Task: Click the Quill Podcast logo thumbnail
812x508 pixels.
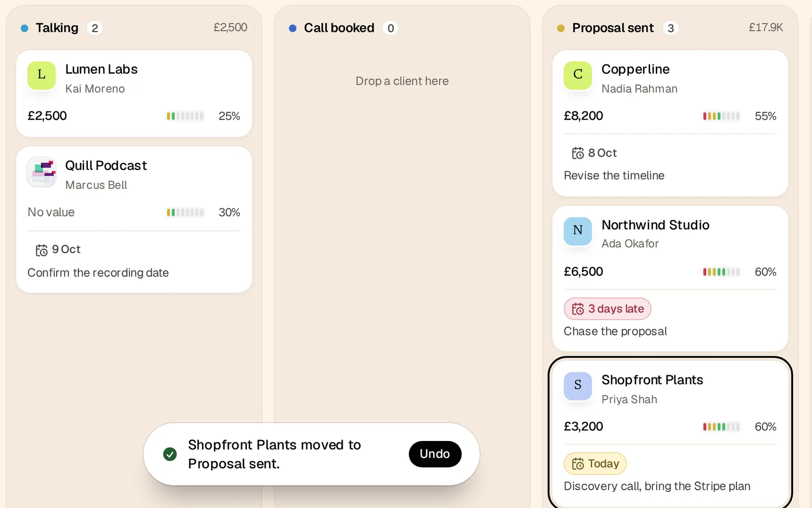Action: tap(42, 172)
